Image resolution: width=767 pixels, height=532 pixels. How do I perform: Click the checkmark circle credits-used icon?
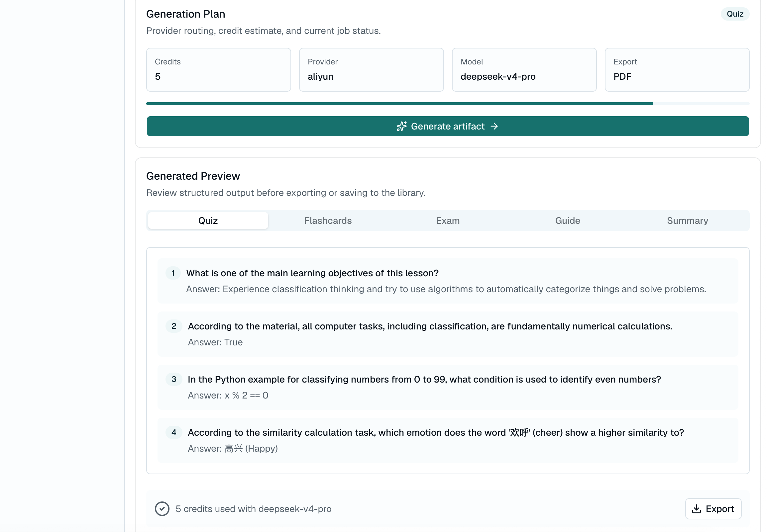click(x=162, y=509)
